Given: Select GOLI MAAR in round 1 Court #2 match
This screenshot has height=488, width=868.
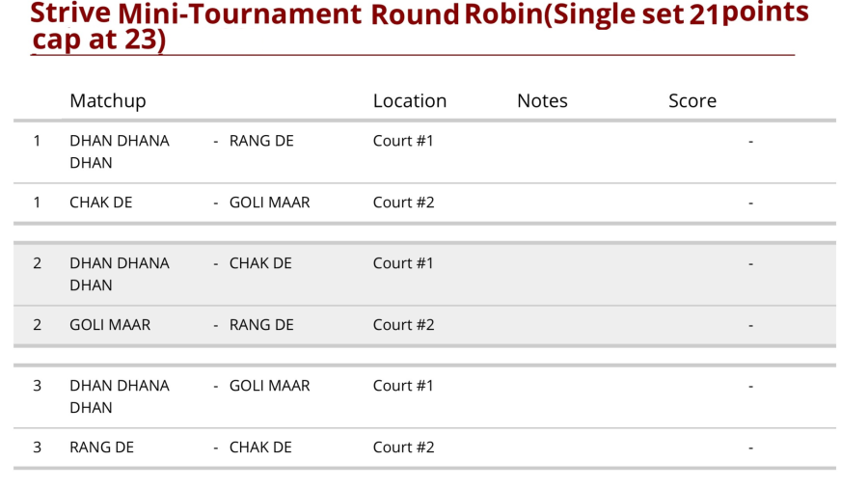Looking at the screenshot, I should (269, 203).
